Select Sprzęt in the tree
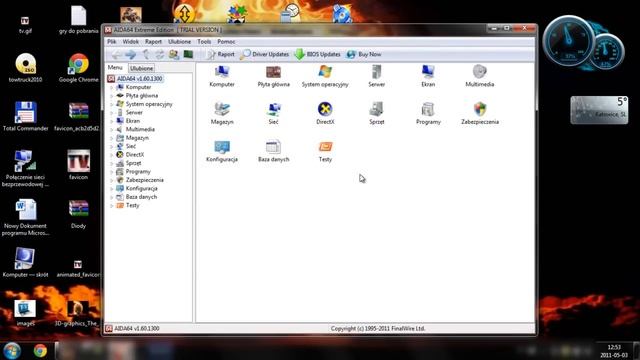The image size is (640, 360). point(133,163)
